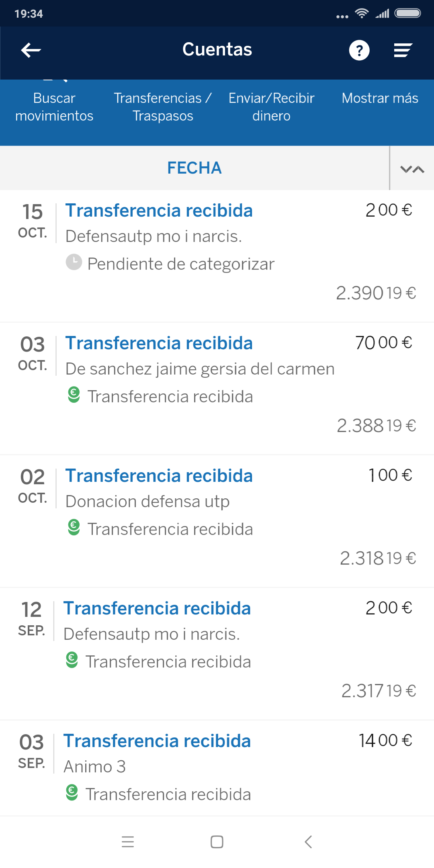Viewport: 434px width, 868px height.
Task: Tap the clock icon beside Pendiente de categorizar
Action: [x=74, y=262]
